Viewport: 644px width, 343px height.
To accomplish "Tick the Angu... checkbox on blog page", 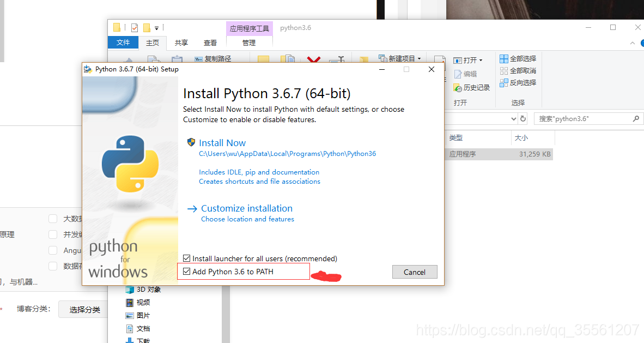I will point(53,250).
